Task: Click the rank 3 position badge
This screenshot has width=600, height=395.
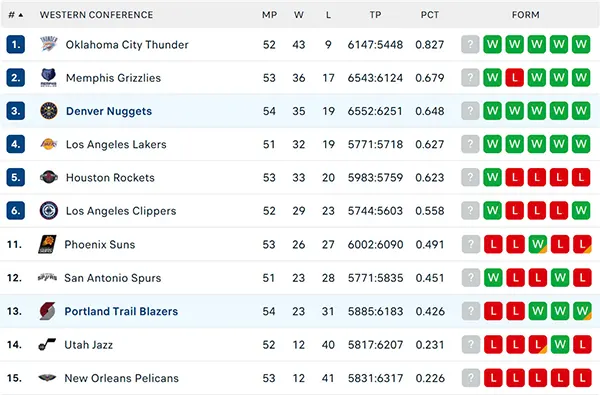Action: (16, 111)
